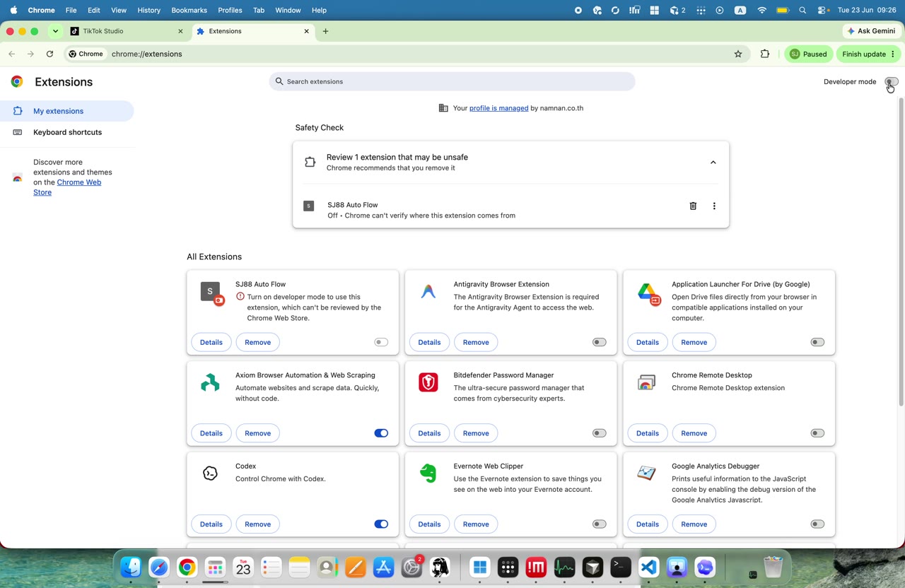Click the Codex extension icon
The image size is (905, 588).
210,474
